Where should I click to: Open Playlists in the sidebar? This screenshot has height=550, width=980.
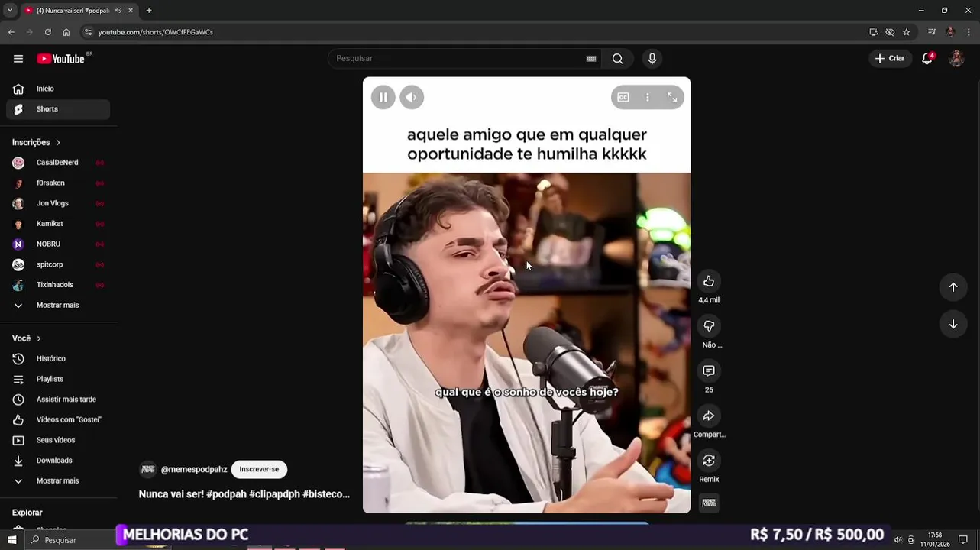coord(58,379)
